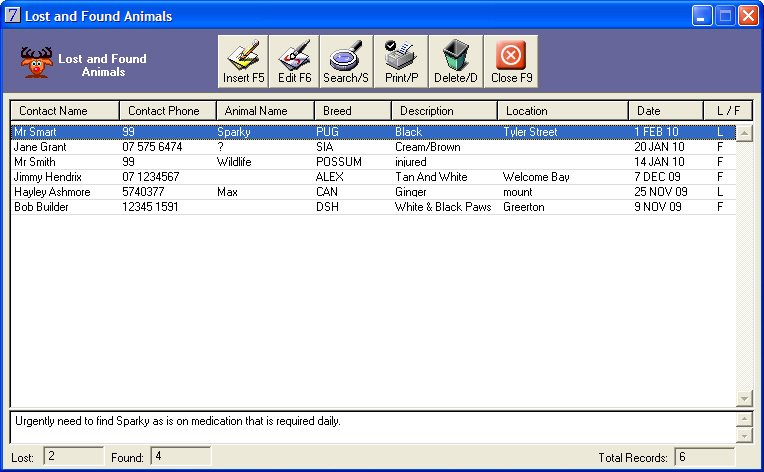Select the Jane Grant row

click(x=373, y=147)
